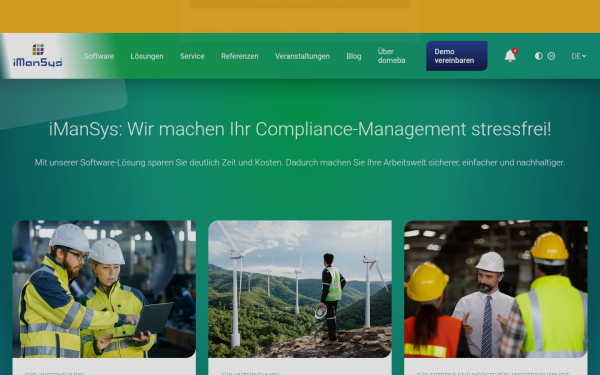Open the Service menu
The height and width of the screenshot is (375, 600).
click(x=192, y=56)
